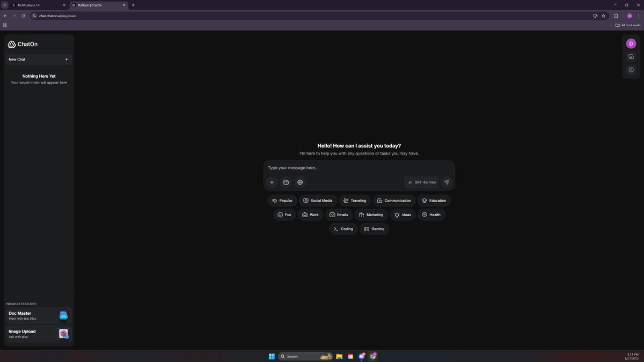The height and width of the screenshot is (362, 644).
Task: Select the Education prompt category
Action: tap(434, 201)
